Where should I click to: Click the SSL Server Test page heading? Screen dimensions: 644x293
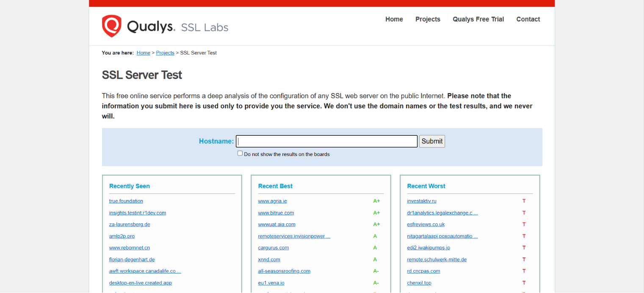[142, 75]
